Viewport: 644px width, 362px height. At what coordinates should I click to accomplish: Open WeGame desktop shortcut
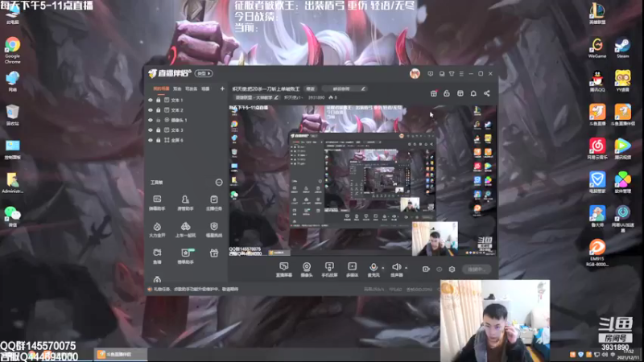597,48
